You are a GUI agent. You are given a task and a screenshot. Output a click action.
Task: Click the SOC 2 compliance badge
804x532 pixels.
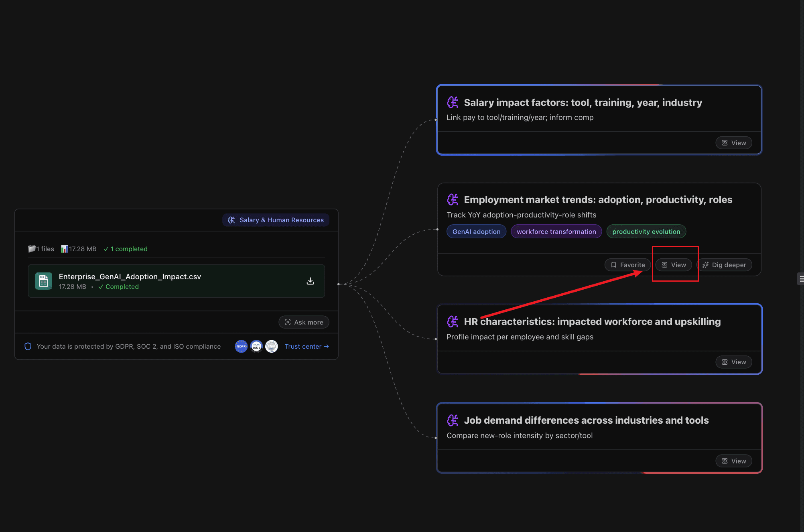256,346
